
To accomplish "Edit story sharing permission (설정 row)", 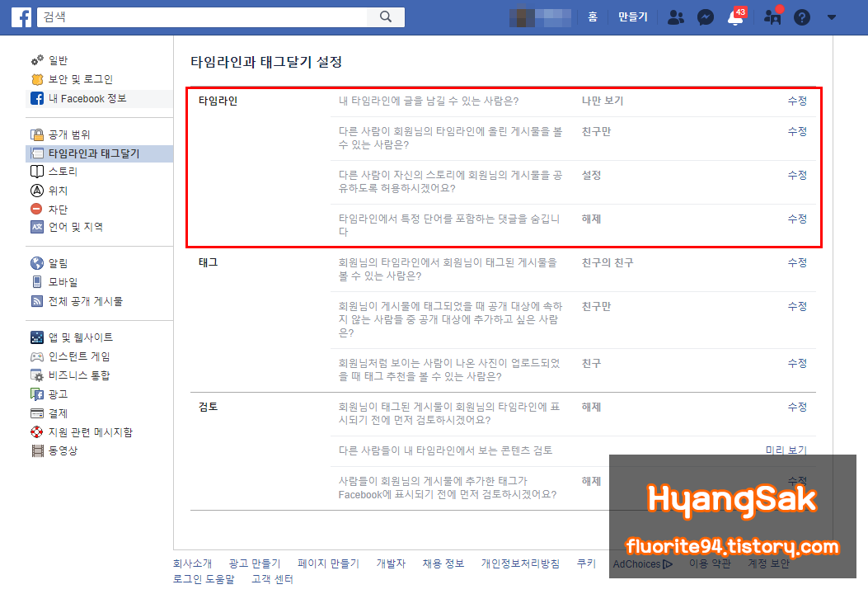I will coord(797,175).
